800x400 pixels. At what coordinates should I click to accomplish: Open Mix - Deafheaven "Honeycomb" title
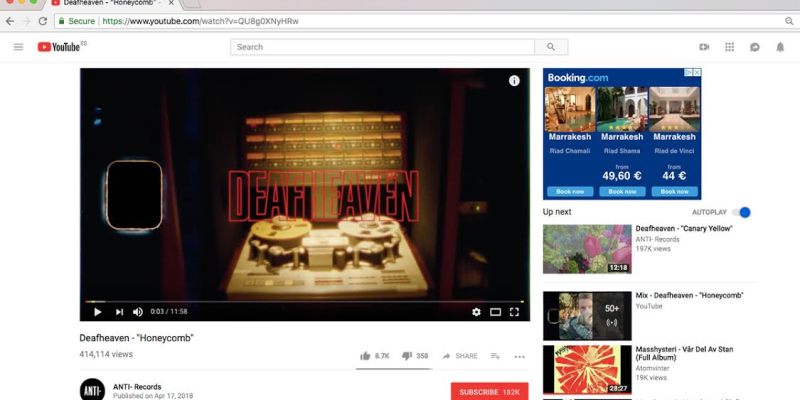tap(689, 295)
